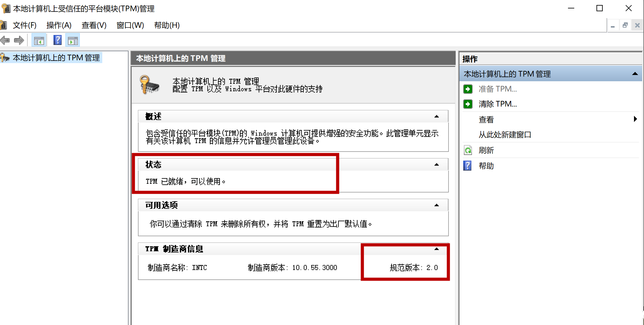This screenshot has width=644, height=325.
Task: Click the show/hide action pane toolbar icon
Action: click(x=72, y=40)
